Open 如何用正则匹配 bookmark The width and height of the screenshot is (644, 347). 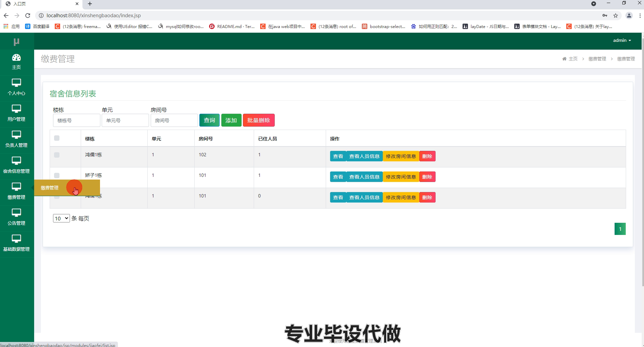(x=434, y=26)
